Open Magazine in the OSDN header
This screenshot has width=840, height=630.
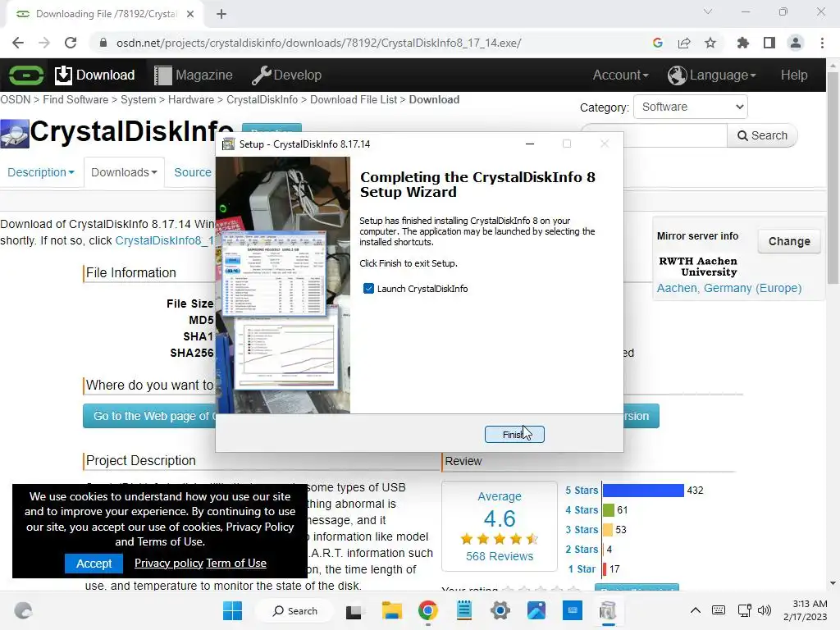click(x=194, y=75)
